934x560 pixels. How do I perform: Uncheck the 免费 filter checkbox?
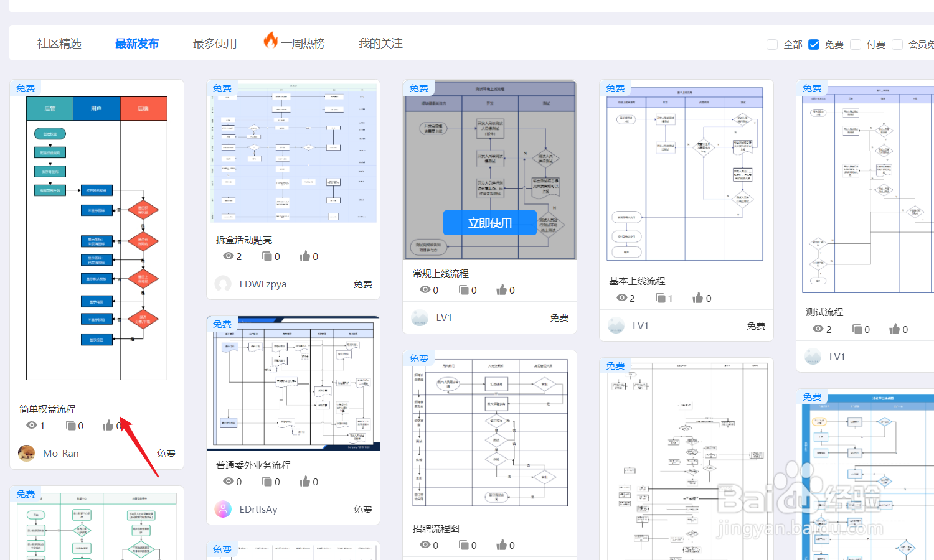(x=814, y=44)
